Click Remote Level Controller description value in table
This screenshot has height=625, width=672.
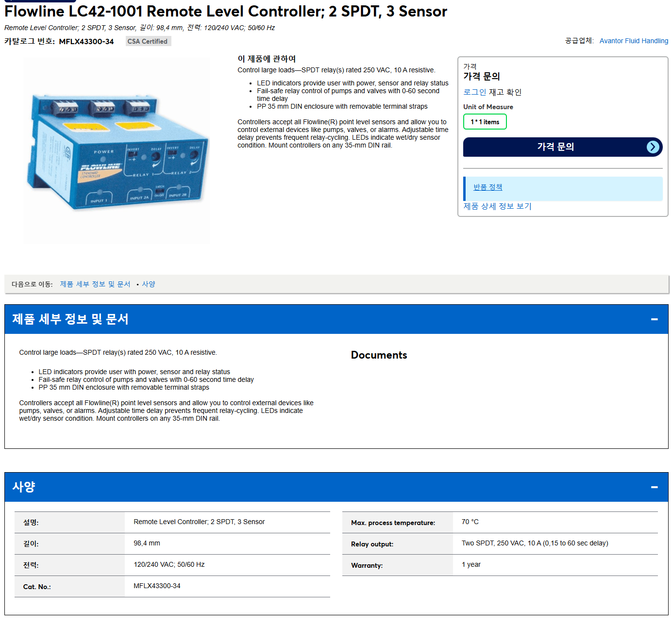tap(199, 522)
